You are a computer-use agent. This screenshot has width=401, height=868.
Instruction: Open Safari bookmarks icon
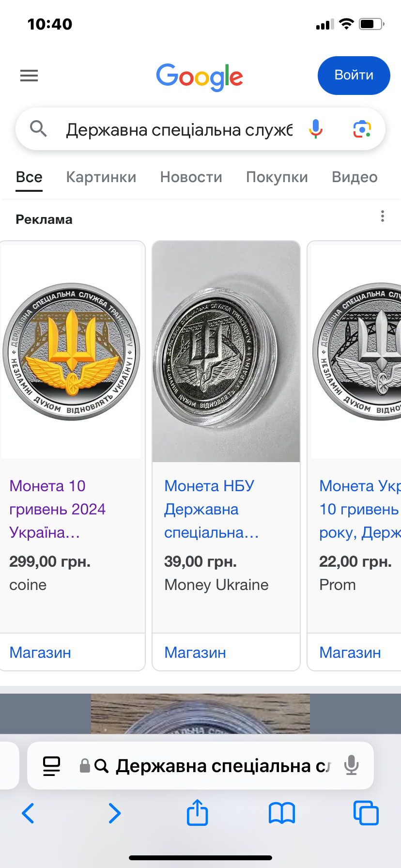coord(281,813)
